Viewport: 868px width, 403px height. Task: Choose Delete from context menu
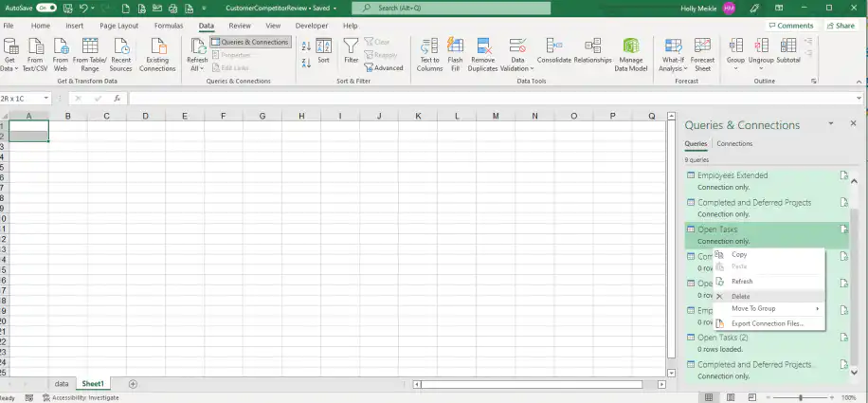pos(769,296)
